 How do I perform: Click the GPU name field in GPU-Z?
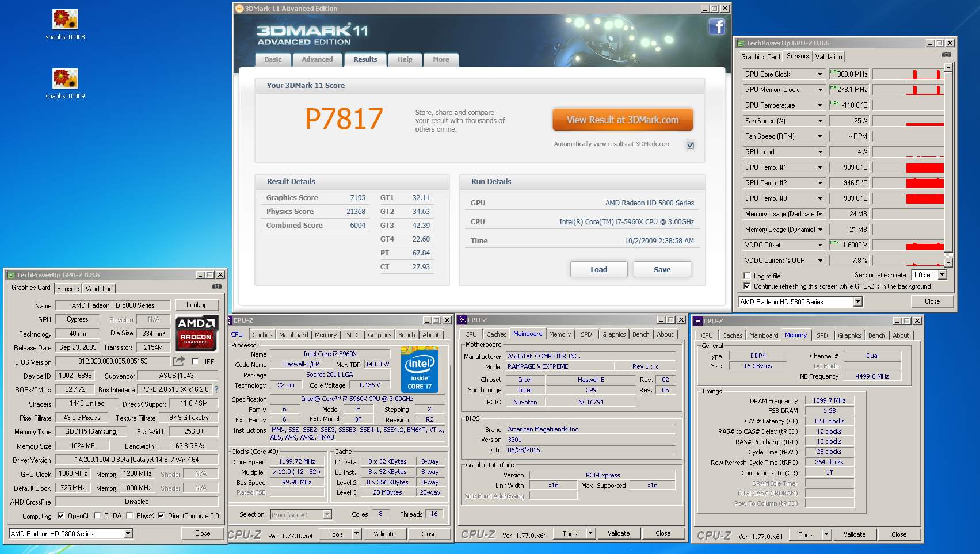click(113, 305)
